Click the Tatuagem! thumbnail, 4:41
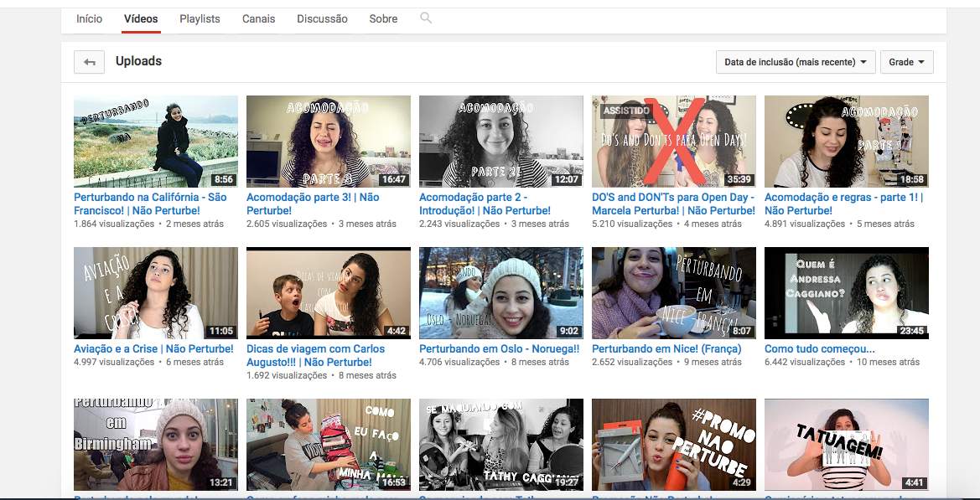 [x=846, y=445]
